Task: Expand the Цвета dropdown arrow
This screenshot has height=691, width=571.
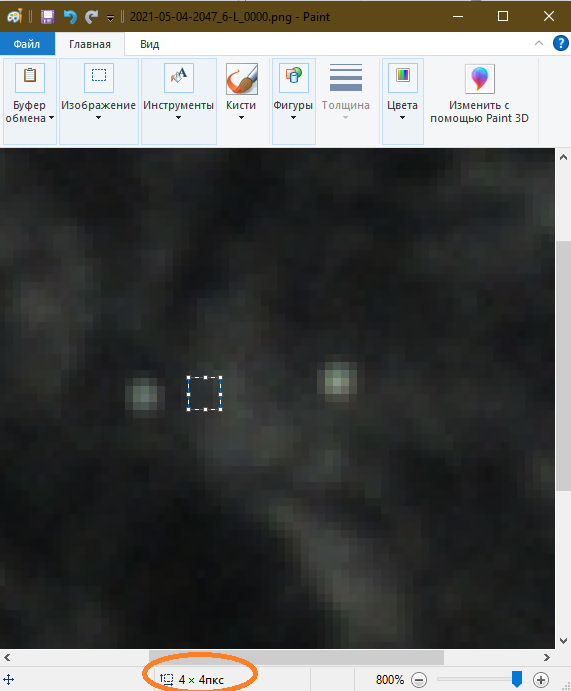Action: pyautogui.click(x=402, y=118)
